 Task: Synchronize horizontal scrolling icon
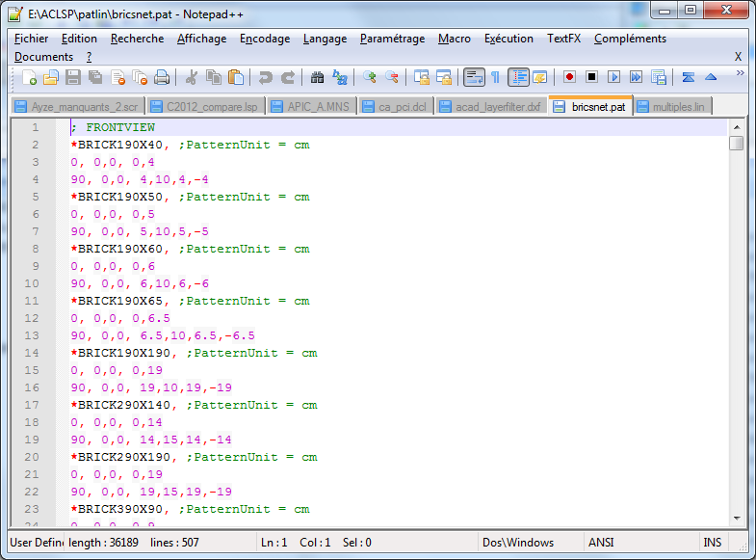click(444, 77)
